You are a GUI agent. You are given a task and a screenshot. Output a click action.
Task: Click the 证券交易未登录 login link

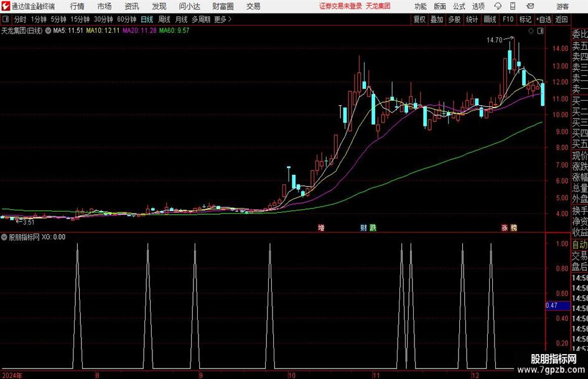pos(340,6)
